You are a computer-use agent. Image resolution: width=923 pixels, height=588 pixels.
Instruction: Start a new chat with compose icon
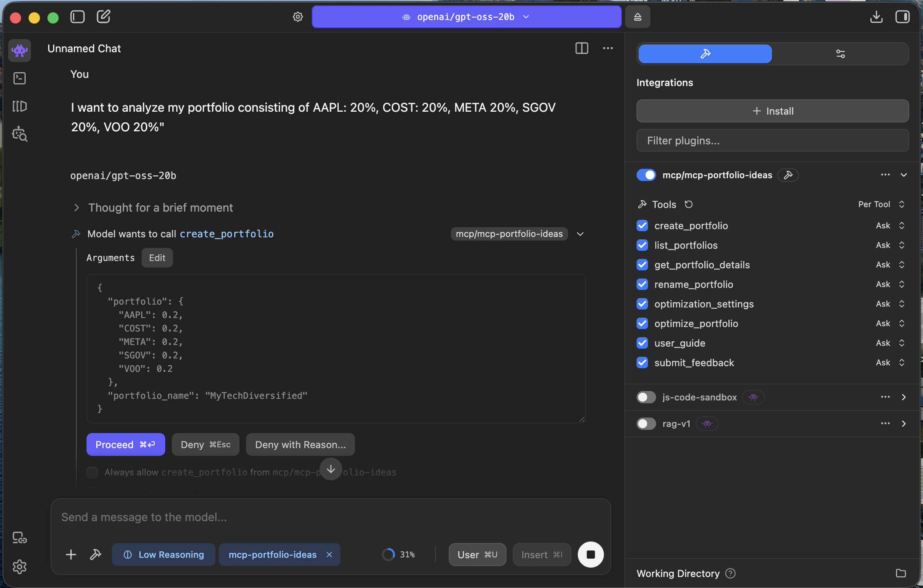[x=103, y=17]
